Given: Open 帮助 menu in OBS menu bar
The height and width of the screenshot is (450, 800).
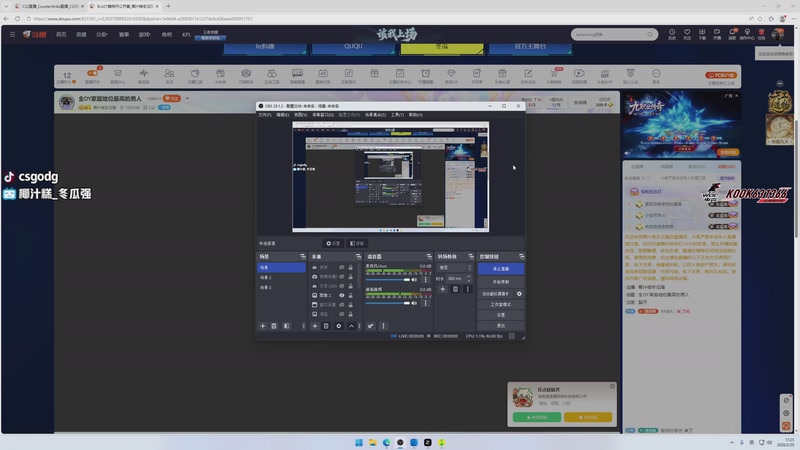Looking at the screenshot, I should 415,115.
